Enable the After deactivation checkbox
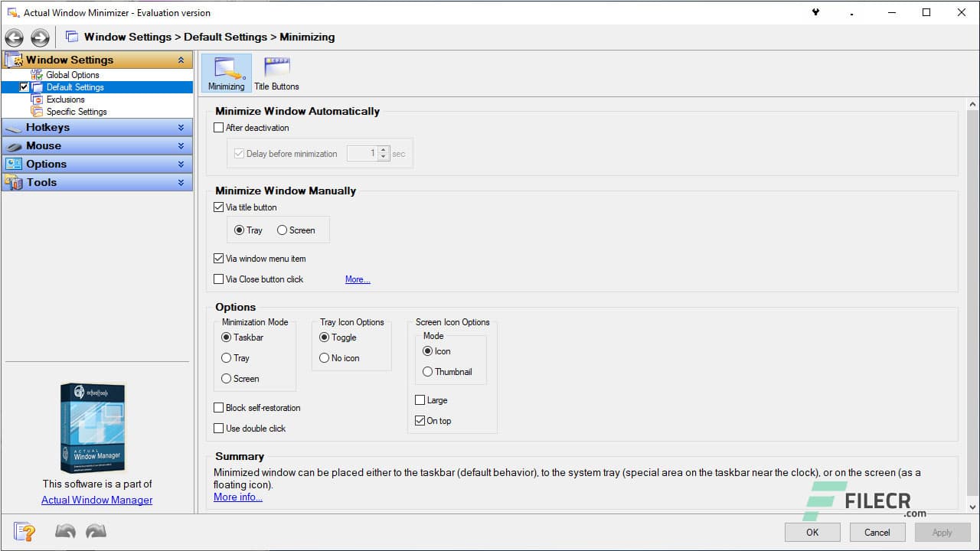 pos(219,128)
